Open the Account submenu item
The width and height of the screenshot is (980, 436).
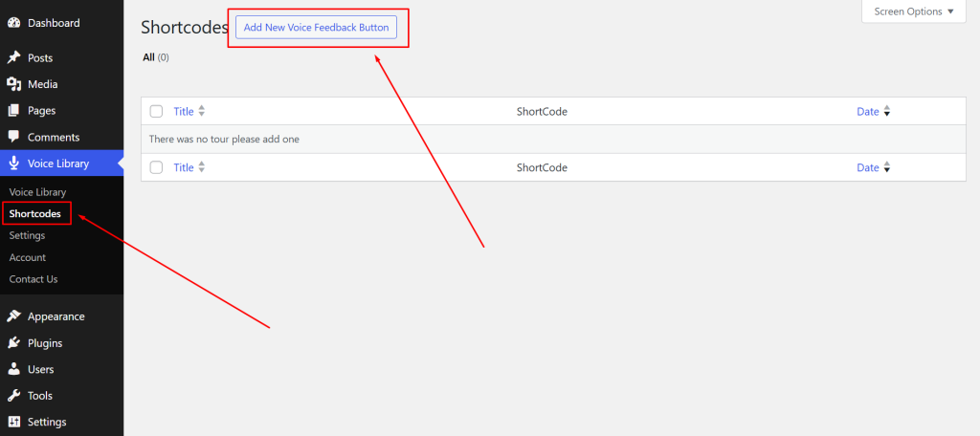click(x=28, y=257)
